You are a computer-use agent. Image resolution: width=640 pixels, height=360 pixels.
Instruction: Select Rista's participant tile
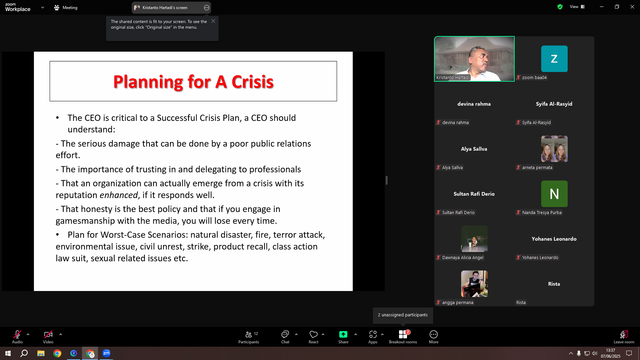point(554,284)
